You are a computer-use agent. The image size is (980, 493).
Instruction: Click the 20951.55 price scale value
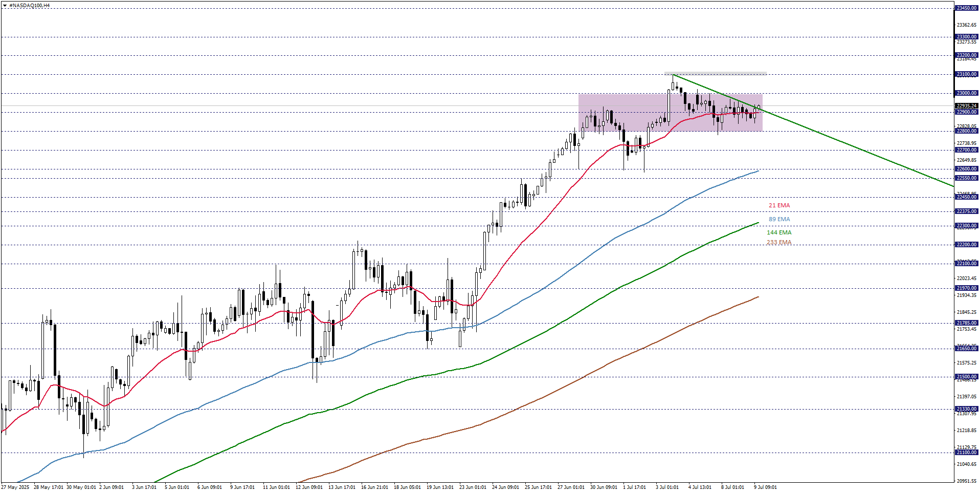967,481
